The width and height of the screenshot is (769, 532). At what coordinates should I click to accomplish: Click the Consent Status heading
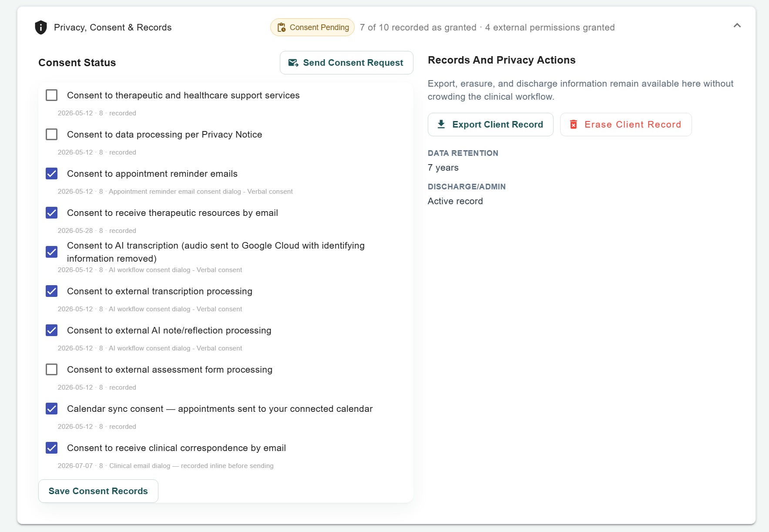click(x=77, y=63)
